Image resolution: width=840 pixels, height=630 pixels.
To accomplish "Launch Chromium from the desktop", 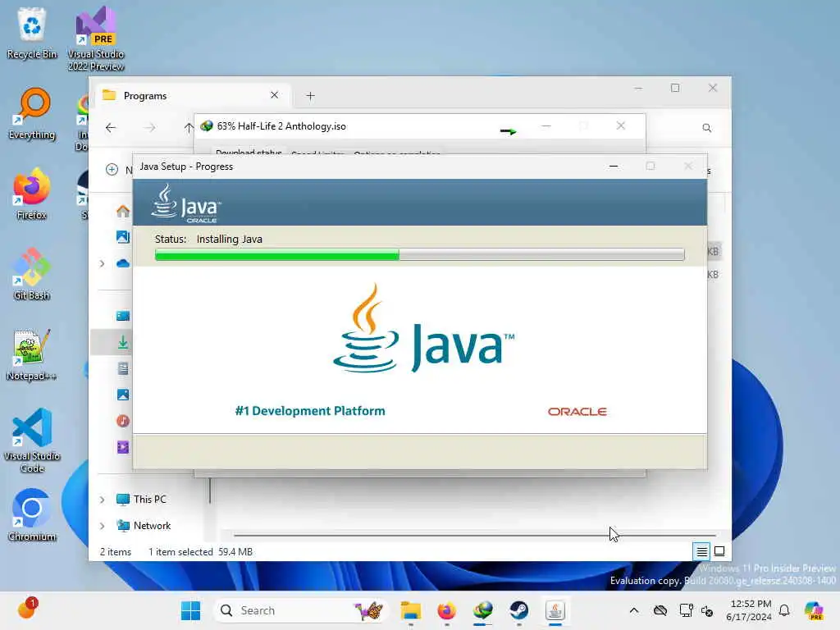I will [32, 515].
